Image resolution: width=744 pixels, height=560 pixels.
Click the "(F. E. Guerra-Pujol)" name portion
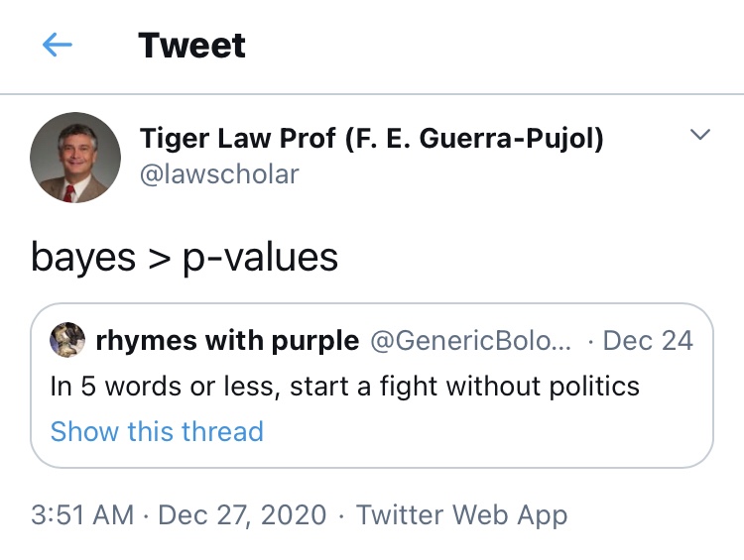(x=473, y=138)
